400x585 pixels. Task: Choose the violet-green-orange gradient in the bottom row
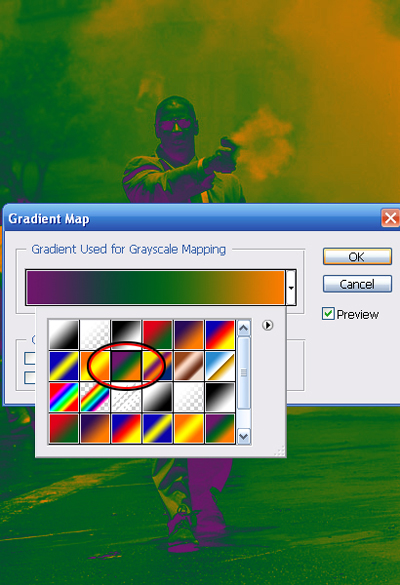click(x=220, y=428)
